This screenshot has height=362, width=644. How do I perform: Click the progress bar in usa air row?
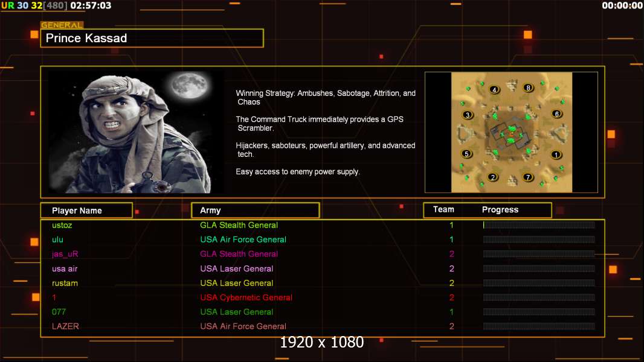coord(539,268)
